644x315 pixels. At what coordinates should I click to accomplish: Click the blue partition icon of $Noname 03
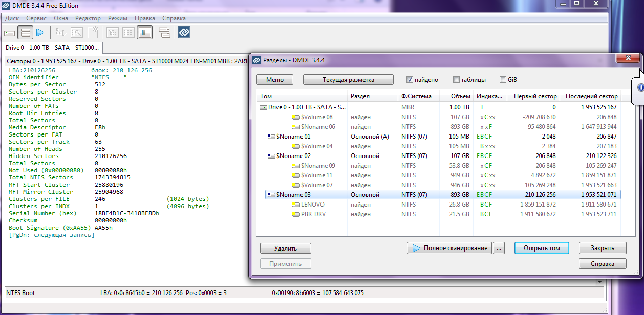(272, 195)
